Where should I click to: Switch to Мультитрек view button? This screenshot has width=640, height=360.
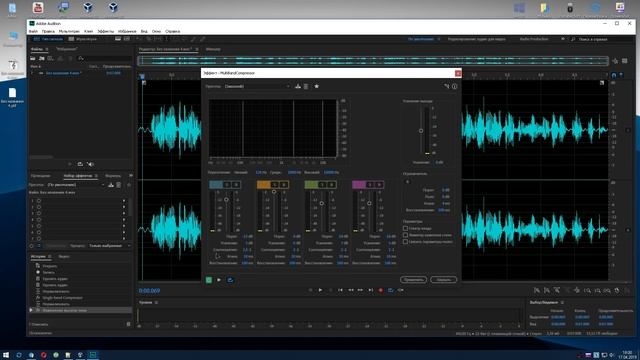tap(83, 39)
